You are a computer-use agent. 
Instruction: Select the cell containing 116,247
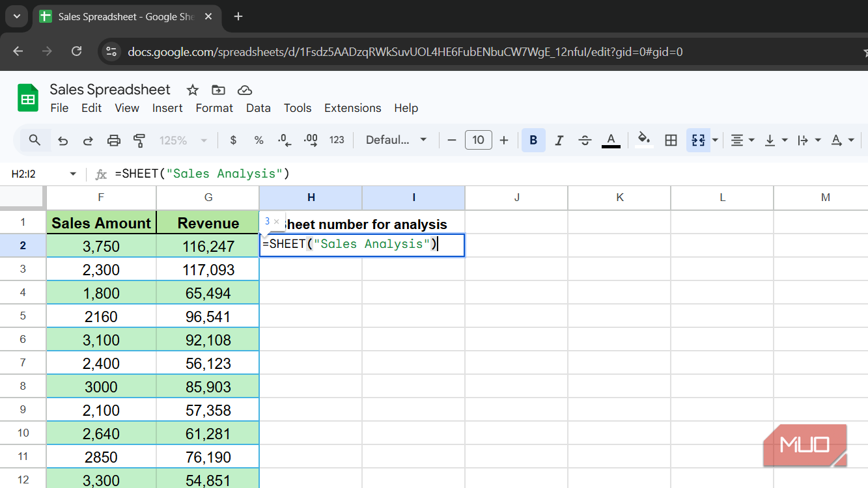(x=208, y=246)
